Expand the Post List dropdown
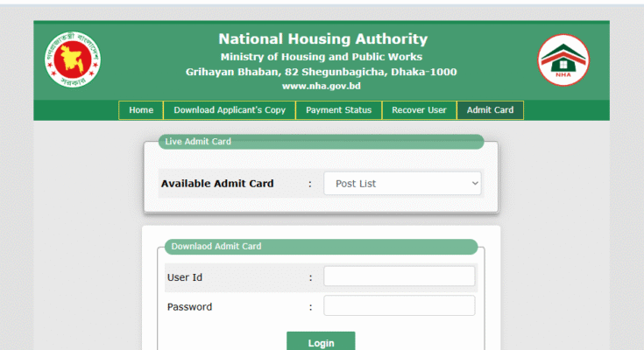The image size is (644, 350). pos(402,184)
